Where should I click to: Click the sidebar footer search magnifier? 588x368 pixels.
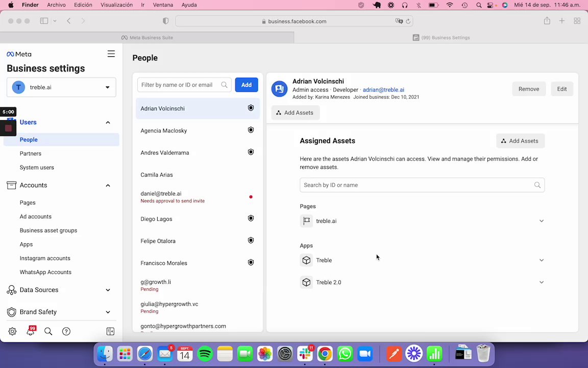point(48,331)
